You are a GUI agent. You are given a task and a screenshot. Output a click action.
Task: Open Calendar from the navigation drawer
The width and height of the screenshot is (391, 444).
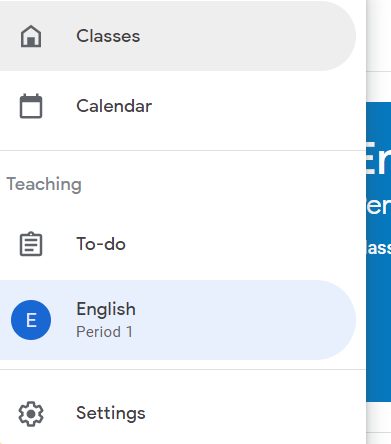pos(114,106)
